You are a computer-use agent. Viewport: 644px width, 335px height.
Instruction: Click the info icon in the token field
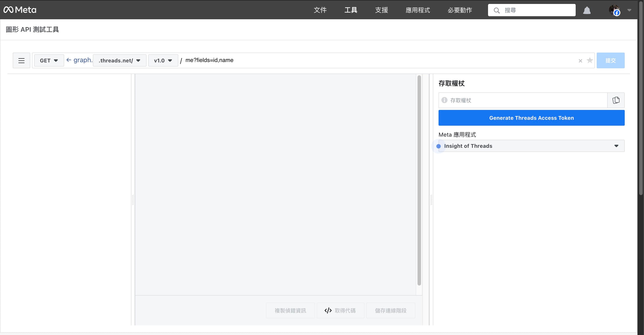[444, 100]
